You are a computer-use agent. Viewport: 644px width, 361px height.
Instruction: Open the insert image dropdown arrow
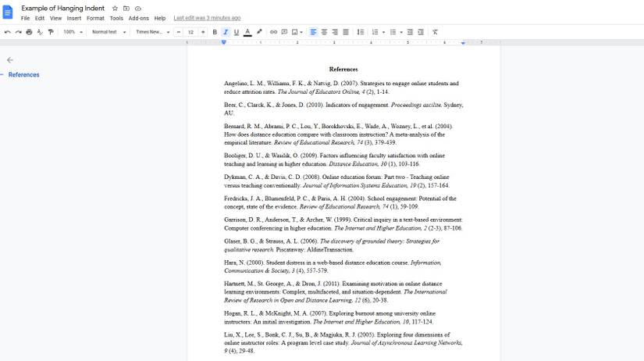(x=301, y=32)
